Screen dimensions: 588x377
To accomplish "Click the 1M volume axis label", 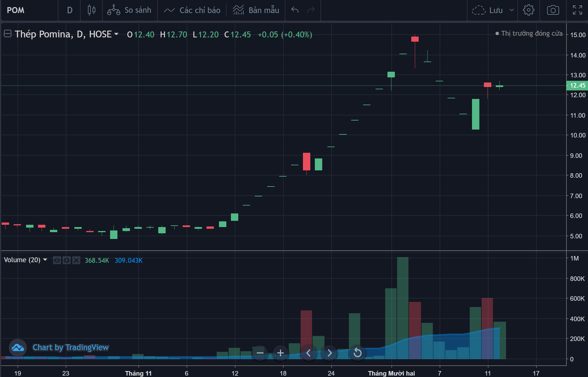I will (x=574, y=258).
